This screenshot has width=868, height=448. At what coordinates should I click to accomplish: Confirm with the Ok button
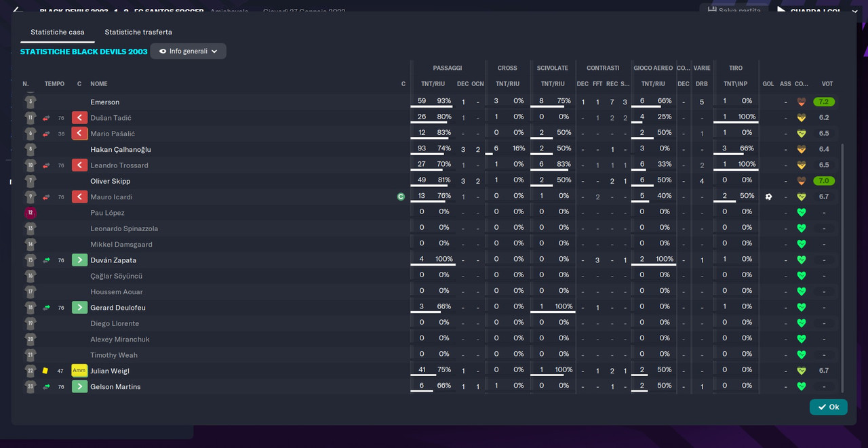(x=829, y=407)
